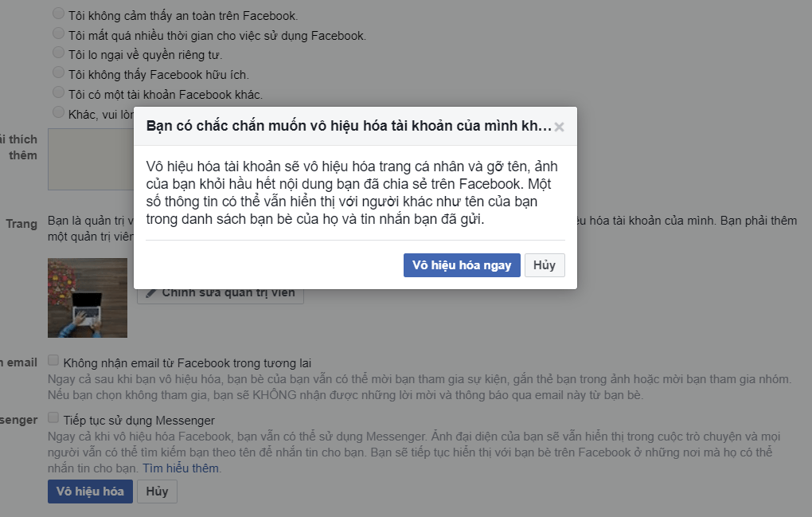The height and width of the screenshot is (517, 812).
Task: Enable 'Không nhận email từ Facebook' checkbox
Action: pos(53,360)
